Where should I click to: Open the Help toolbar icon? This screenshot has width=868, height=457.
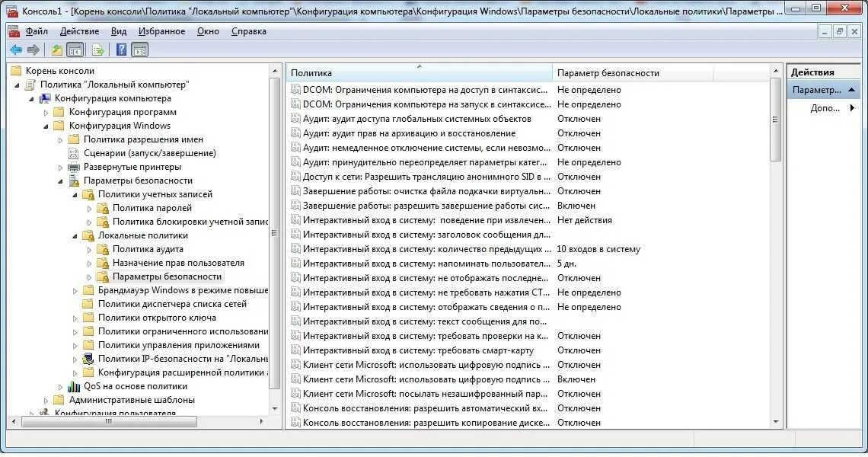click(121, 50)
